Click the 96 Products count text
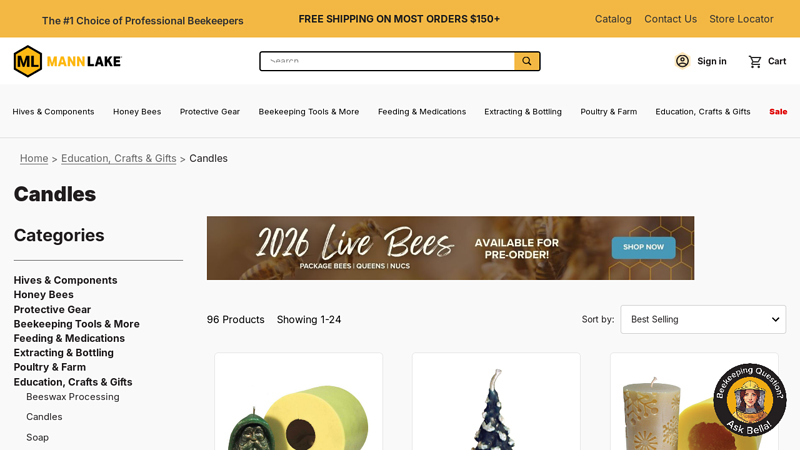The height and width of the screenshot is (450, 800). (x=236, y=319)
